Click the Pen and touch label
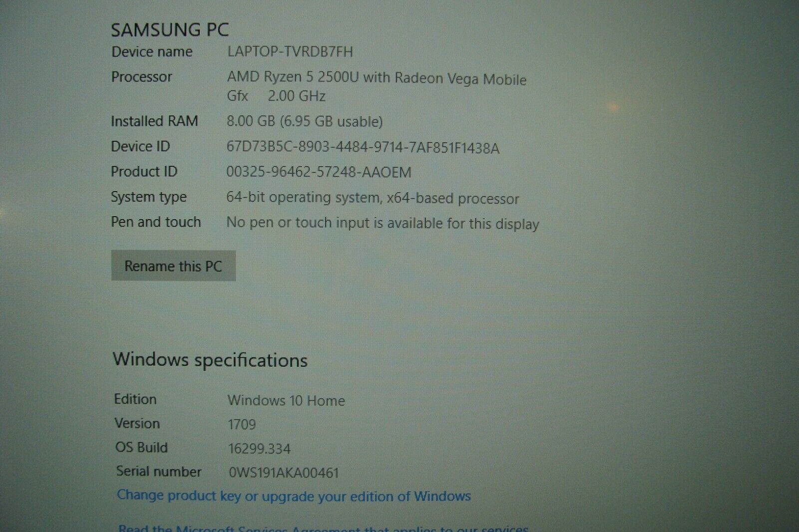This screenshot has width=799, height=532. click(156, 222)
